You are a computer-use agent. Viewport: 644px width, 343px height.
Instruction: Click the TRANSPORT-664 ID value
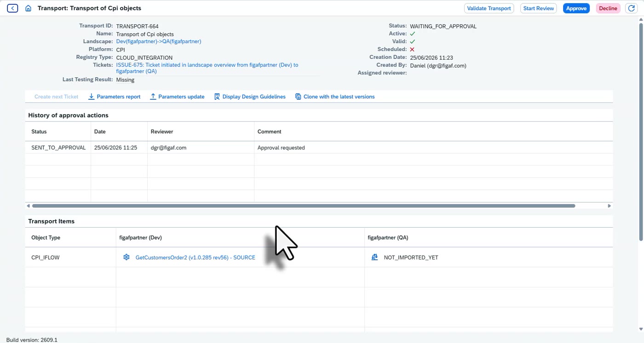coord(137,26)
